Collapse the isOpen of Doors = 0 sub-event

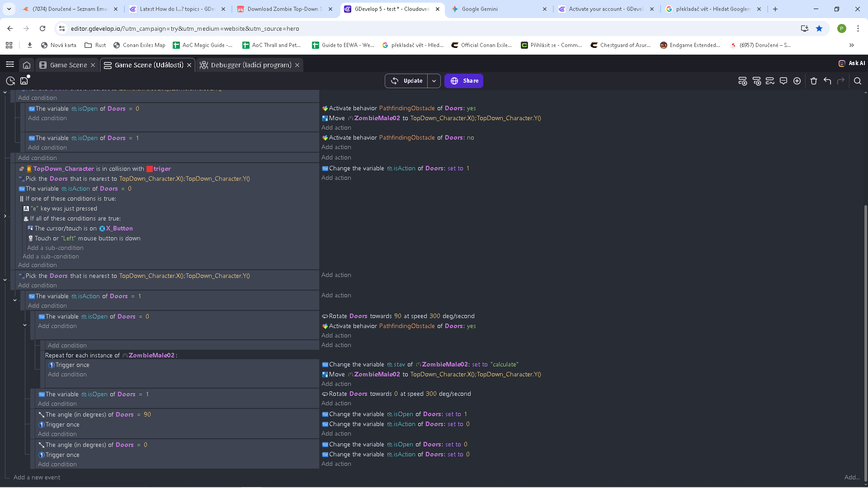(x=25, y=325)
